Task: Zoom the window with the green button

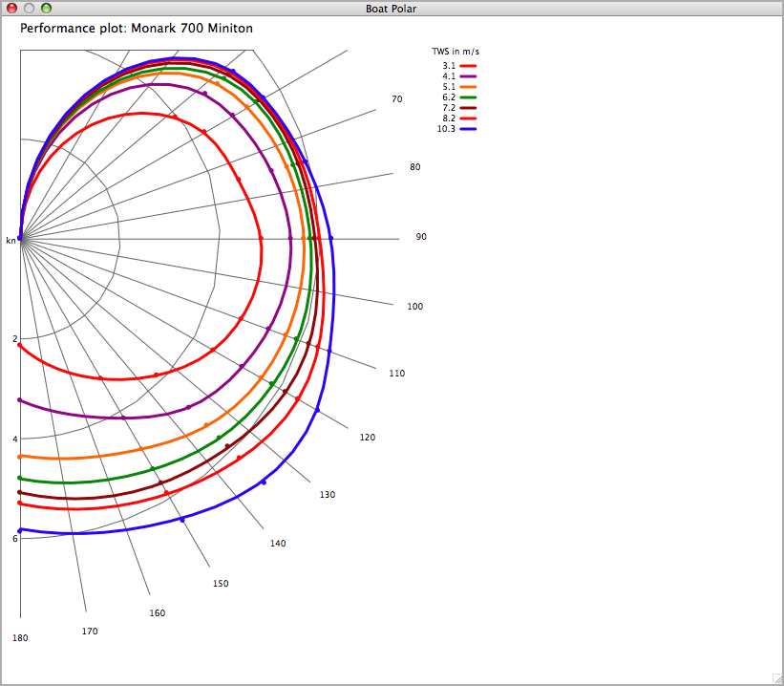Action: point(46,8)
